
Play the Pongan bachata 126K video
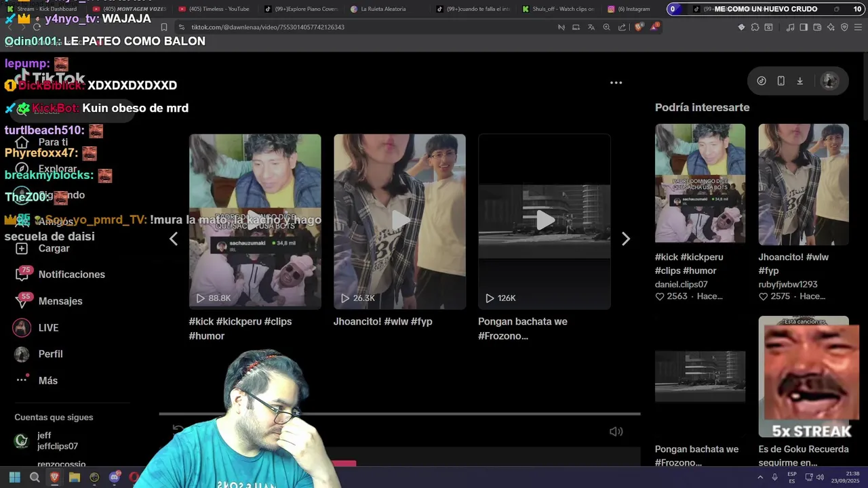[545, 222]
